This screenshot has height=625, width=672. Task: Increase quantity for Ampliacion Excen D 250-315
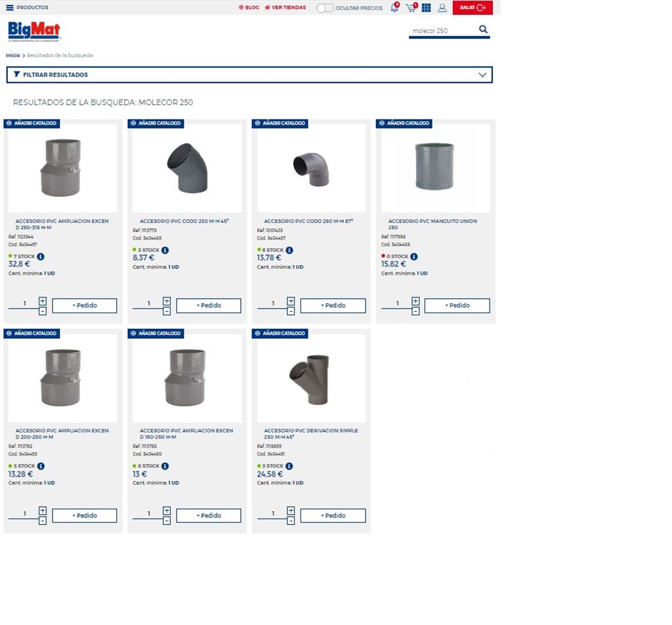tap(43, 301)
